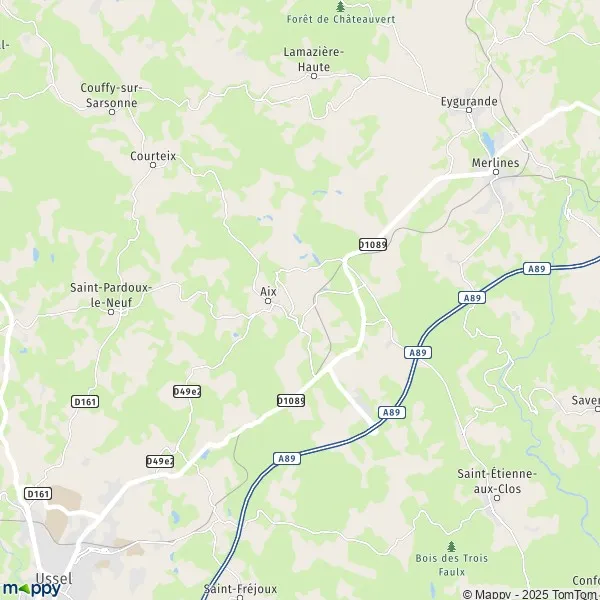This screenshot has height=600, width=600.
Task: Click the Forêt de Châteauvert tree icon
Action: [x=340, y=7]
